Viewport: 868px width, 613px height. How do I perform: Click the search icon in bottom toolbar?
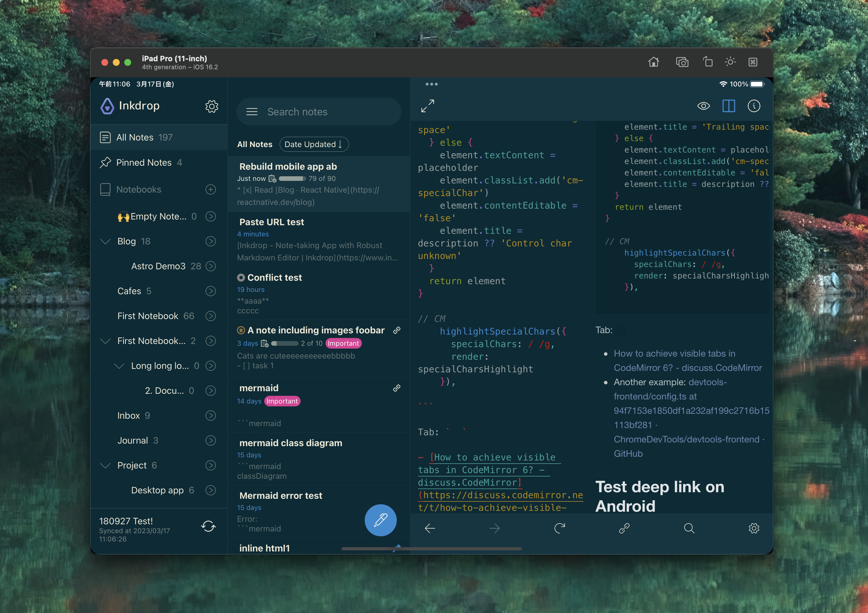pos(689,528)
